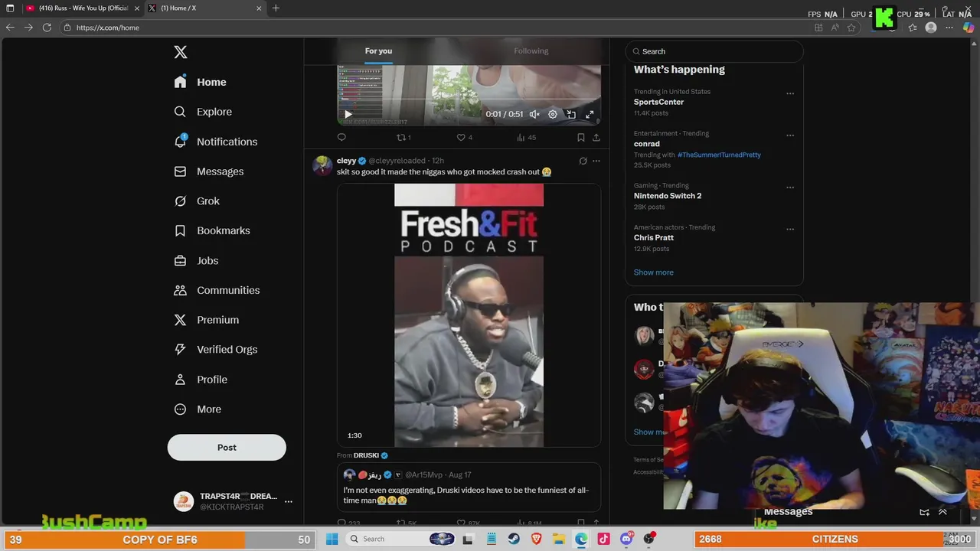Open Messages envelope in sidebar
The width and height of the screenshot is (980, 551).
coord(180,171)
